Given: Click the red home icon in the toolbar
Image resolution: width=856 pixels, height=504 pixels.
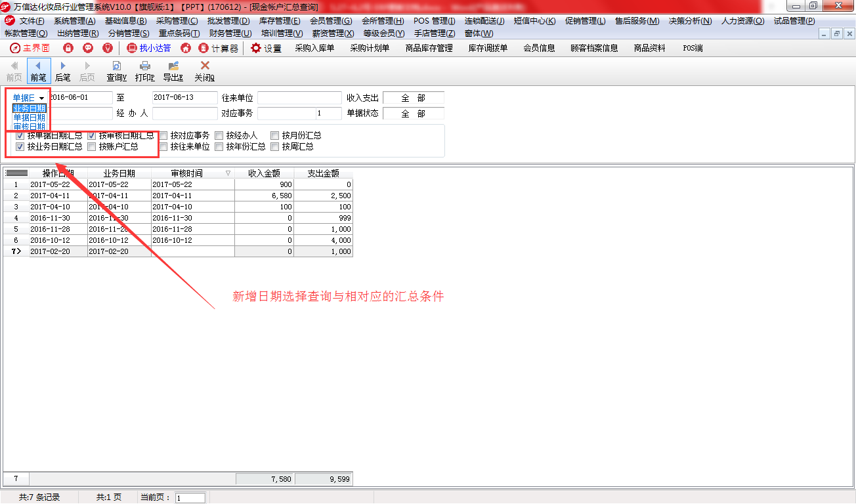Looking at the screenshot, I should [x=186, y=48].
